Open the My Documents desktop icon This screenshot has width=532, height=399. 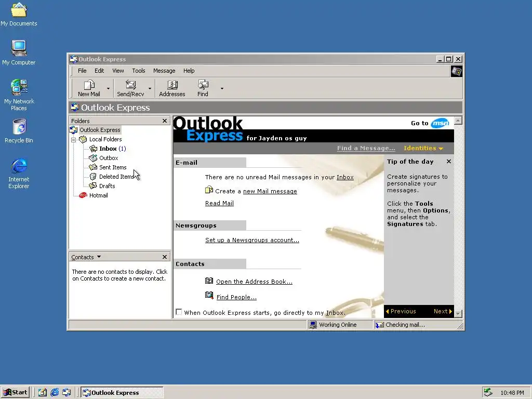[19, 14]
